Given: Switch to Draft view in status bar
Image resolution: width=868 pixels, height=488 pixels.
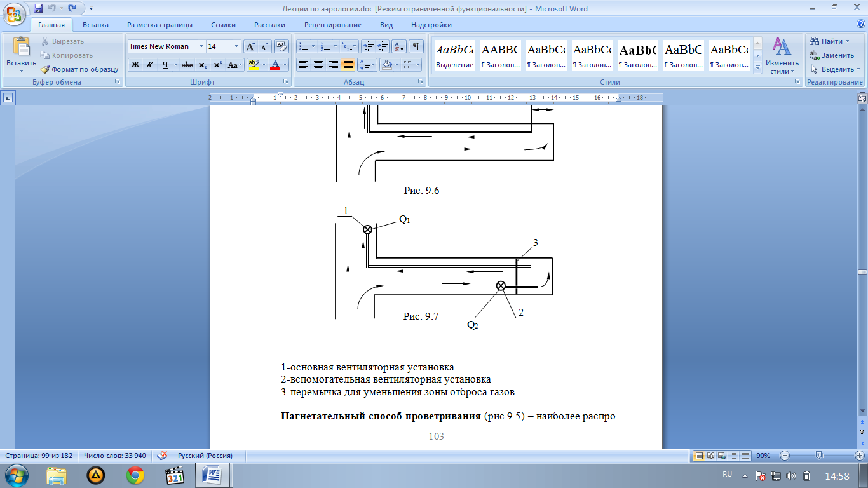Looking at the screenshot, I should 745,456.
